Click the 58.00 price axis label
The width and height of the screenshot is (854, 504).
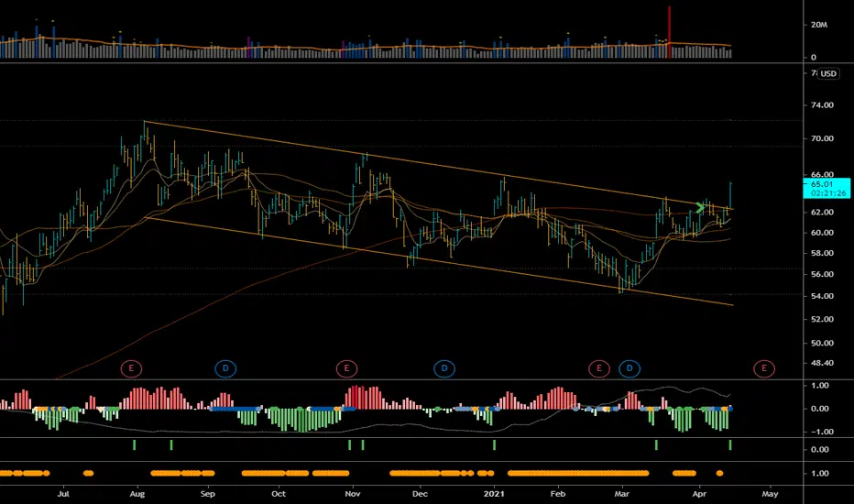(823, 253)
